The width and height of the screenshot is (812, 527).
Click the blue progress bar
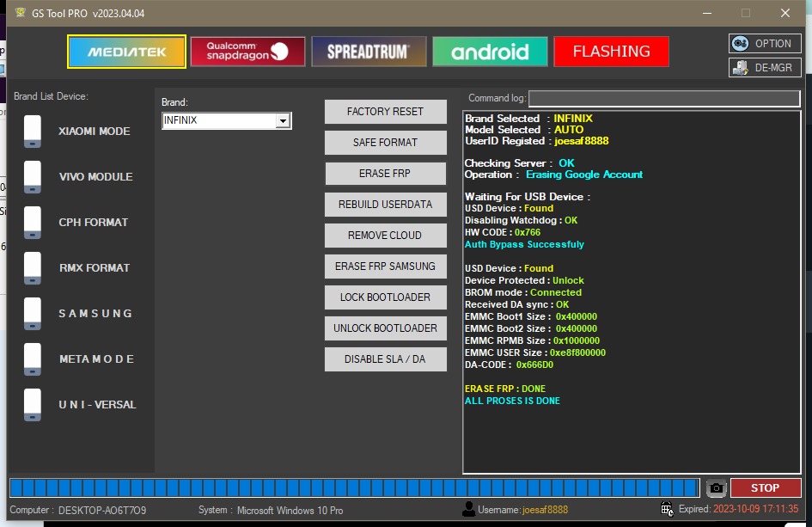[355, 488]
